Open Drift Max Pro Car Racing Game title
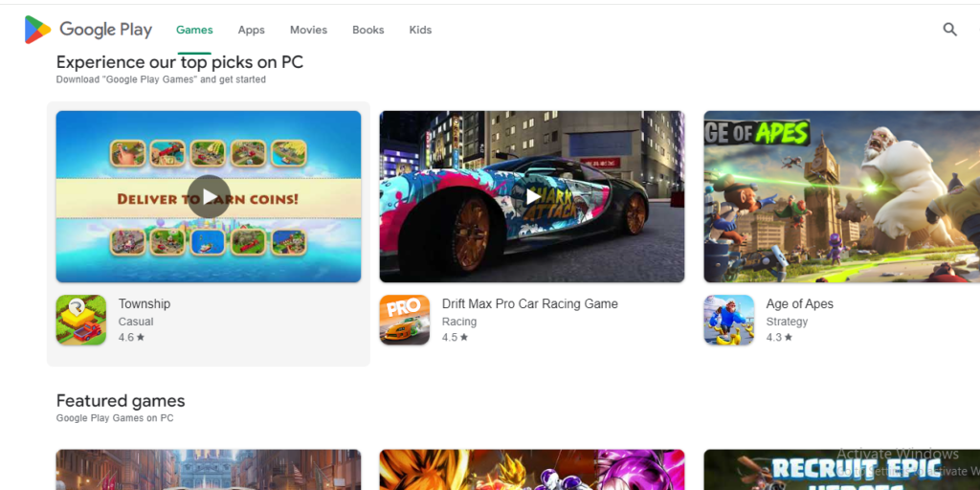 click(530, 303)
